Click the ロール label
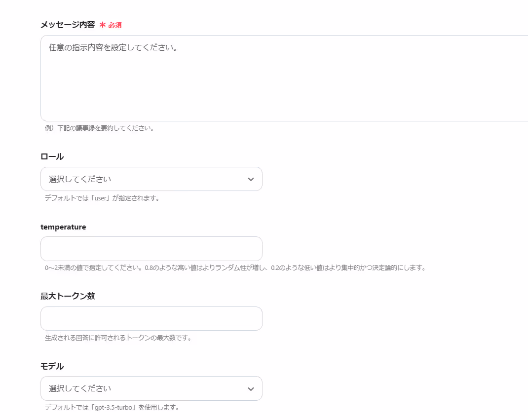528x420 pixels. [52, 156]
